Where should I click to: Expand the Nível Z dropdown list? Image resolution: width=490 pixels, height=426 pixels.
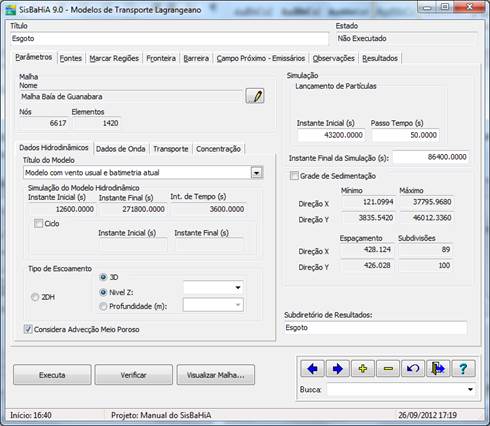pos(238,287)
